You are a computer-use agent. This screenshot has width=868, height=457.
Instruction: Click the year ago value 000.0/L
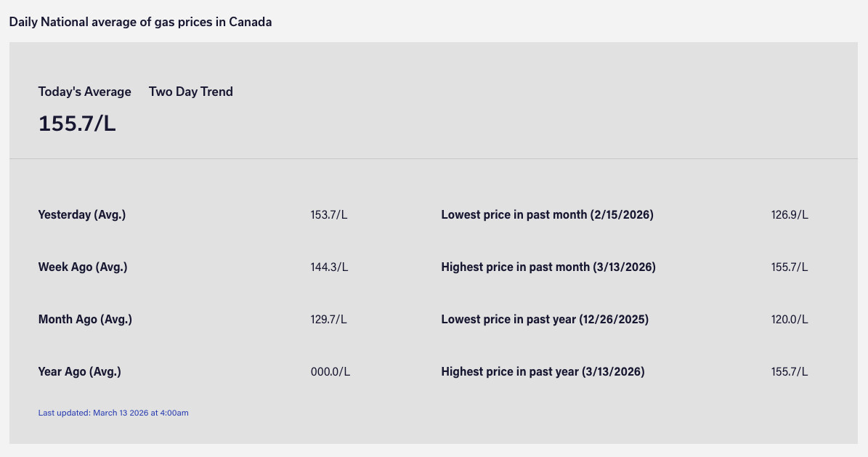[330, 372]
